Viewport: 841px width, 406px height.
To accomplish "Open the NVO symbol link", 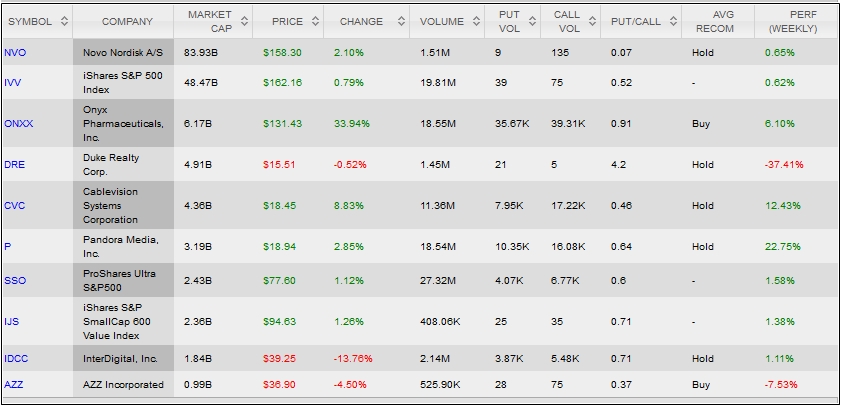I will pos(15,53).
